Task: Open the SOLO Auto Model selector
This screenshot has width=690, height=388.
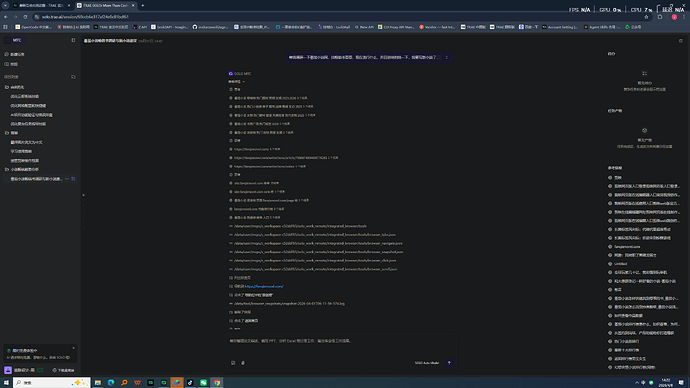Action: tap(427, 363)
